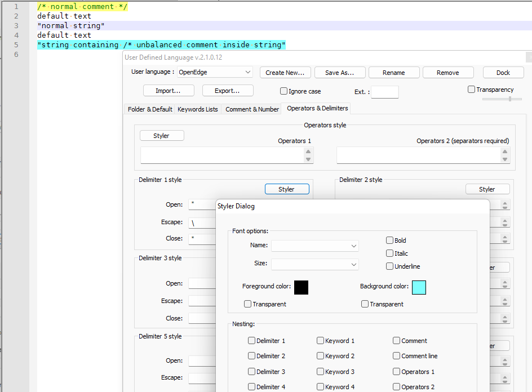Viewport: 532px width, 392px height.
Task: Enable nesting for Delimiter 4
Action: click(251, 386)
